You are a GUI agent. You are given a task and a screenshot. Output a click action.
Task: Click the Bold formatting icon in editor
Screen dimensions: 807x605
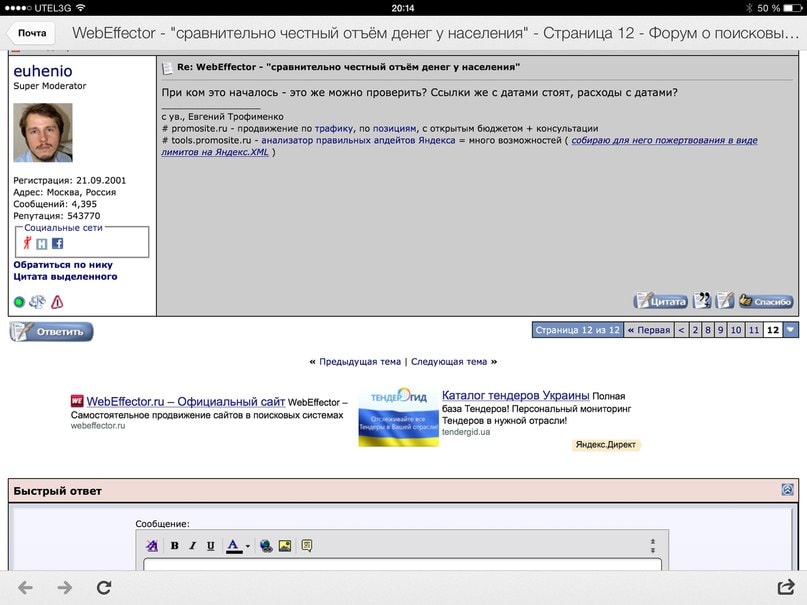174,546
